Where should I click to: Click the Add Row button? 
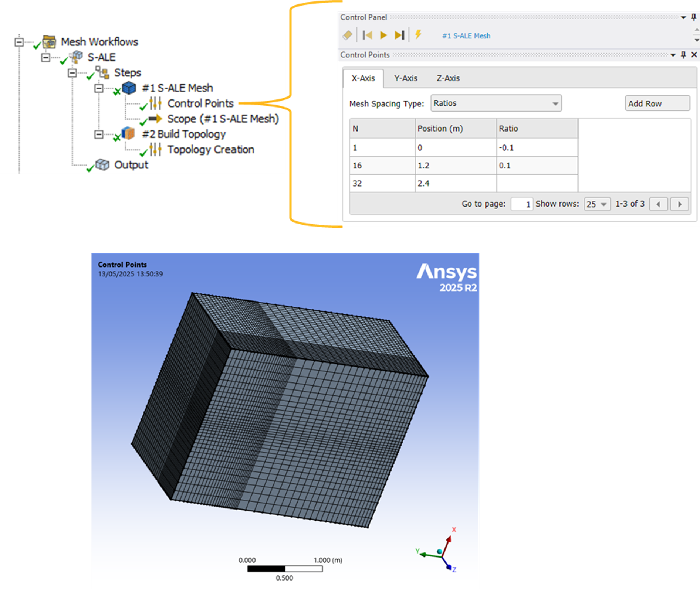(657, 103)
